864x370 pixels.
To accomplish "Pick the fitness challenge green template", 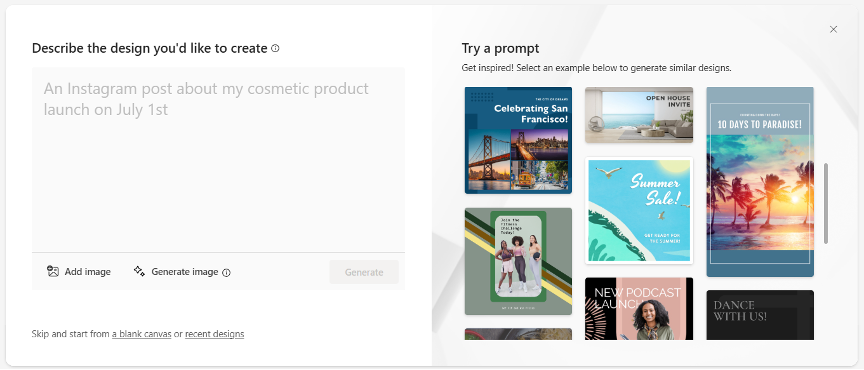I will tap(518, 261).
